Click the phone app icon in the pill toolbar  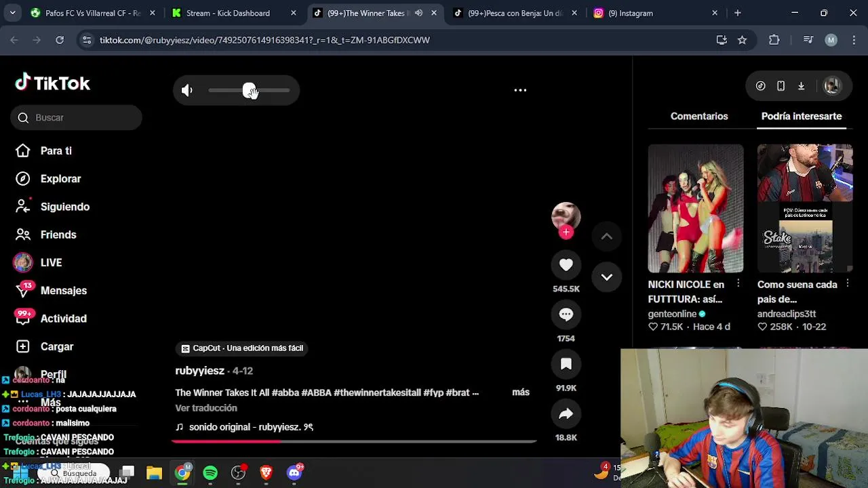tap(781, 86)
